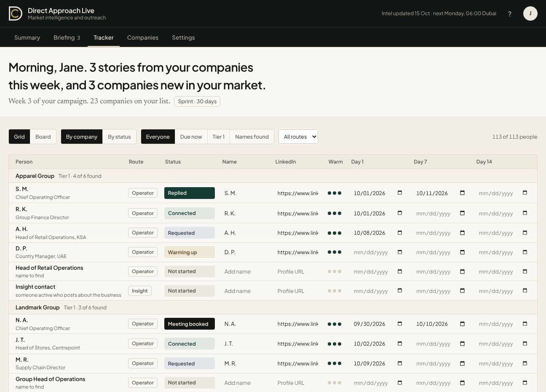Select the Grid view toggle
546x392 pixels.
pos(19,137)
